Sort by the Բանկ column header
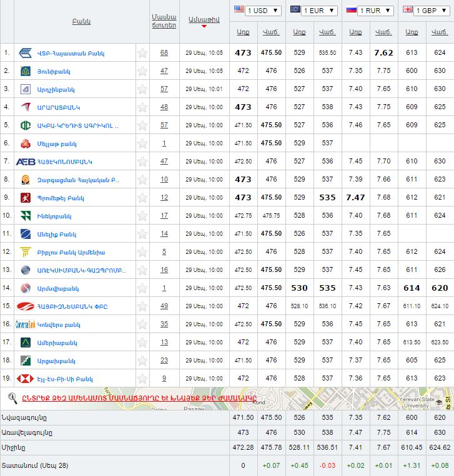Image resolution: width=454 pixels, height=476 pixels. (81, 21)
